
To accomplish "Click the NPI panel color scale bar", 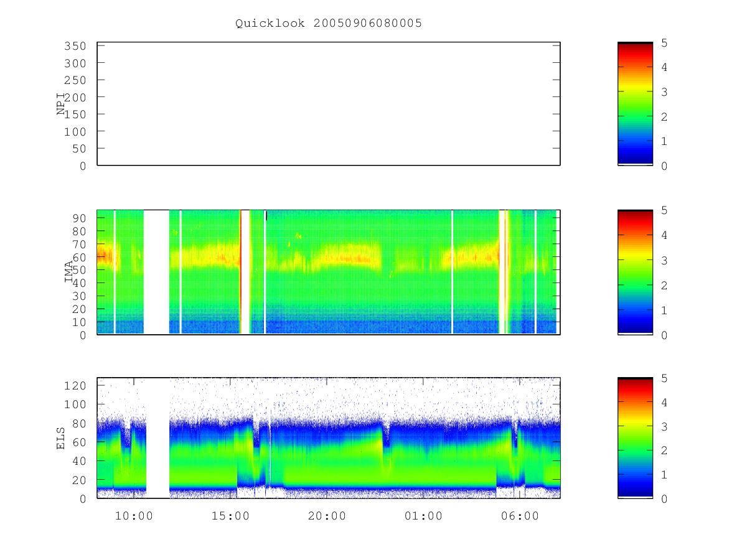I will click(635, 104).
